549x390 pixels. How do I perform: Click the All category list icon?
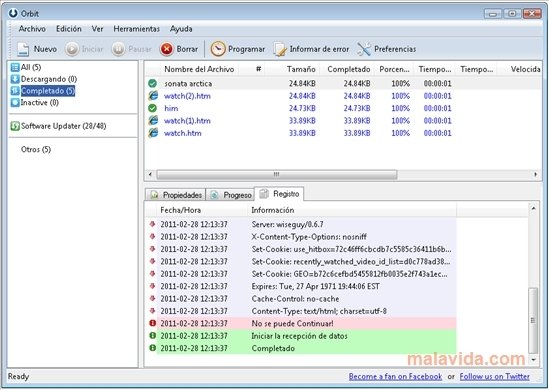tap(15, 67)
